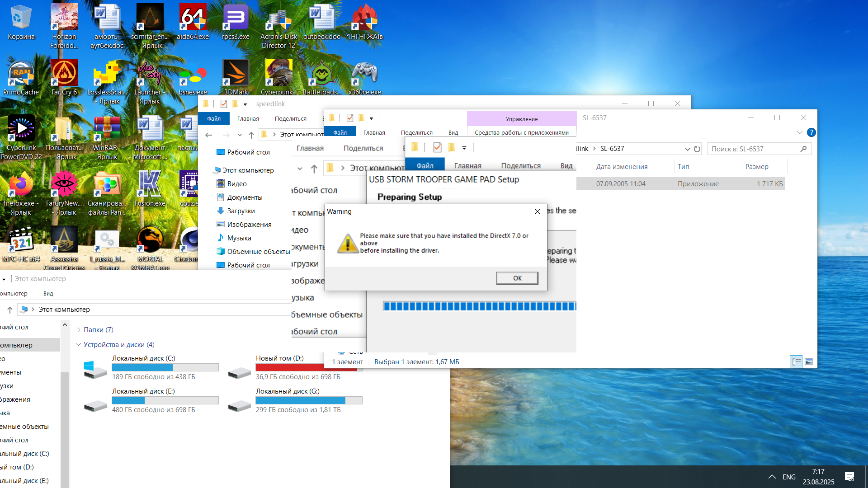
Task: Toggle the properties checkmark in speedlink toolbar
Action: (x=223, y=104)
